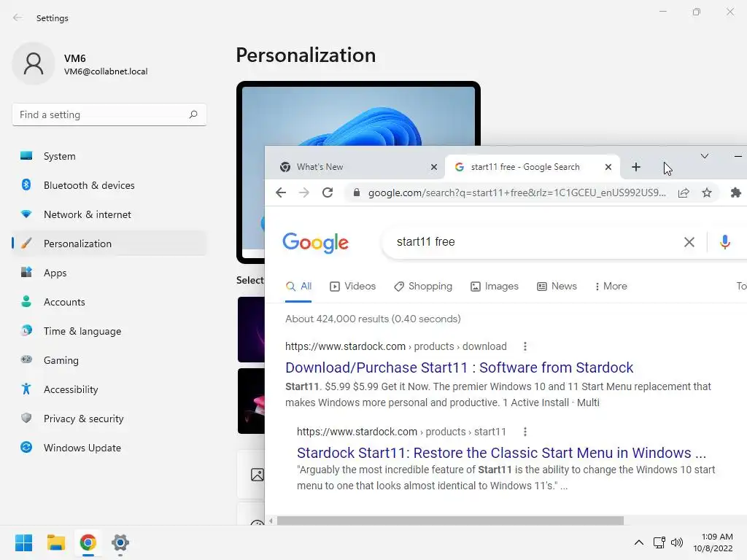Open Gaming settings

109,360
